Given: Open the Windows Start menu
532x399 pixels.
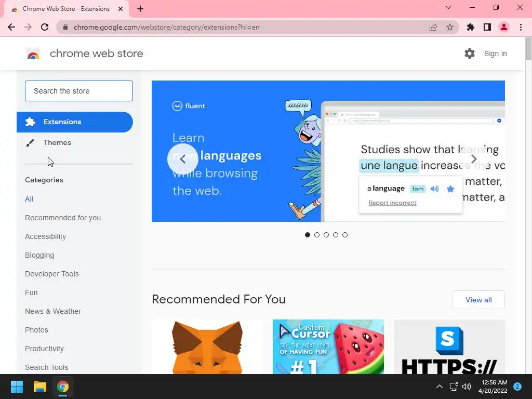Looking at the screenshot, I should (x=17, y=387).
